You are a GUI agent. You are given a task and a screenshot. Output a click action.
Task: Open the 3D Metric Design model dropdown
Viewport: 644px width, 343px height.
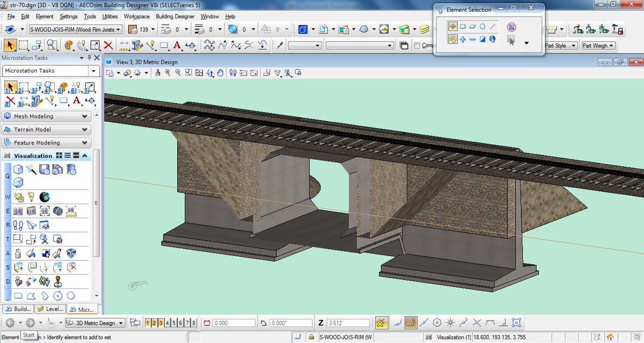tap(95, 323)
